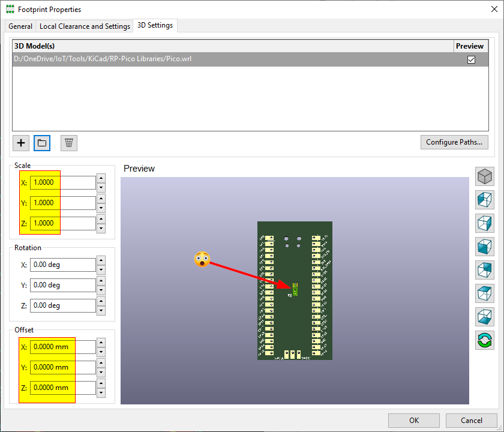Refresh the 3D preview rendering
This screenshot has width=504, height=432.
(x=484, y=340)
